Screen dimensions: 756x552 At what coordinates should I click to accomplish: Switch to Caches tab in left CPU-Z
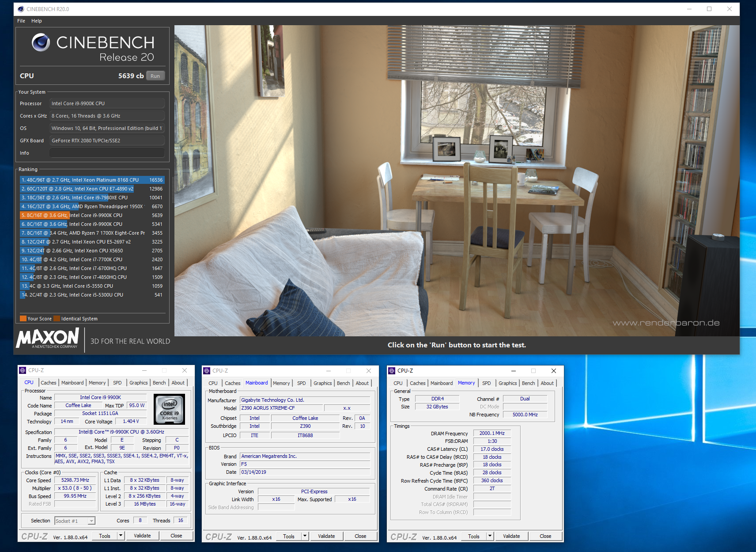tap(49, 383)
